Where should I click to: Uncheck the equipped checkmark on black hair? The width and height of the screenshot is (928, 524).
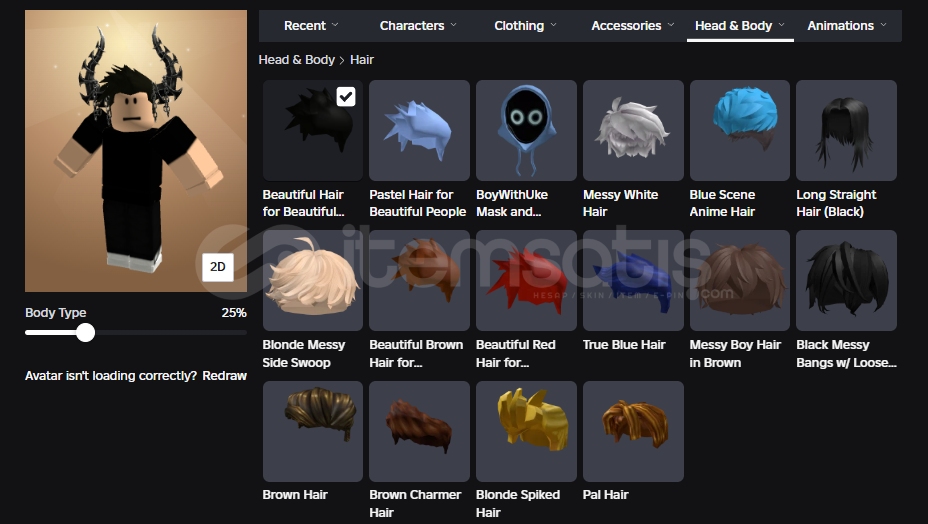tap(346, 97)
